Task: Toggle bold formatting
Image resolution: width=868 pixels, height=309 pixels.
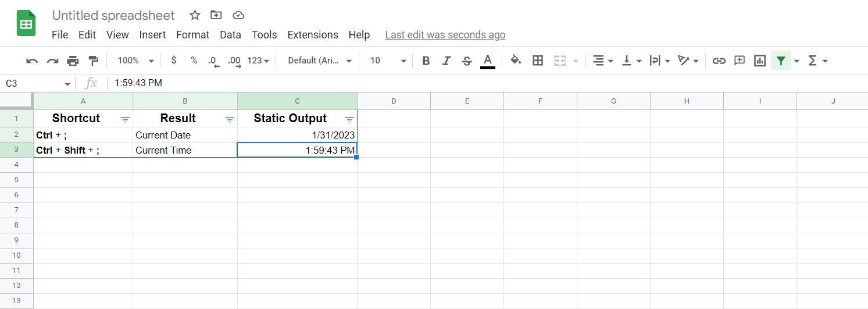Action: pyautogui.click(x=426, y=61)
